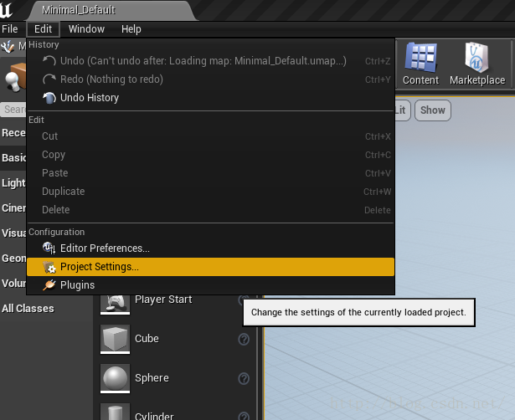This screenshot has height=420, width=515.
Task: Open the Marketplace shopping bag icon
Action: (476, 58)
